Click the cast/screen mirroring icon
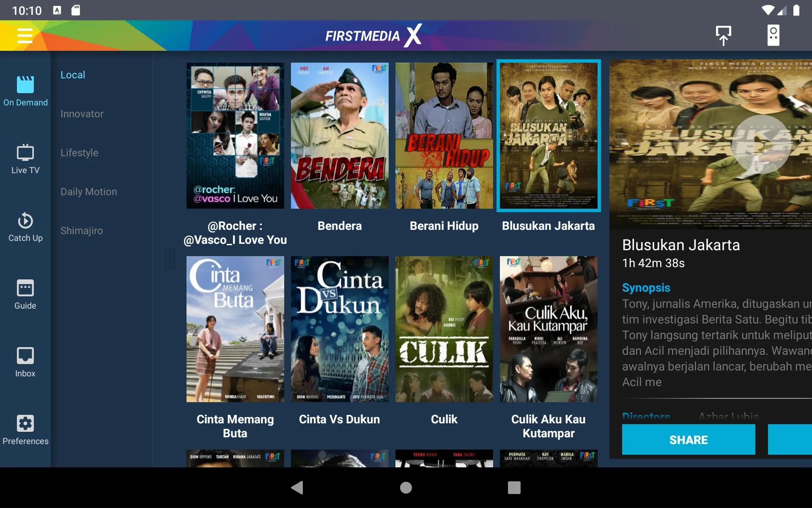 click(724, 35)
